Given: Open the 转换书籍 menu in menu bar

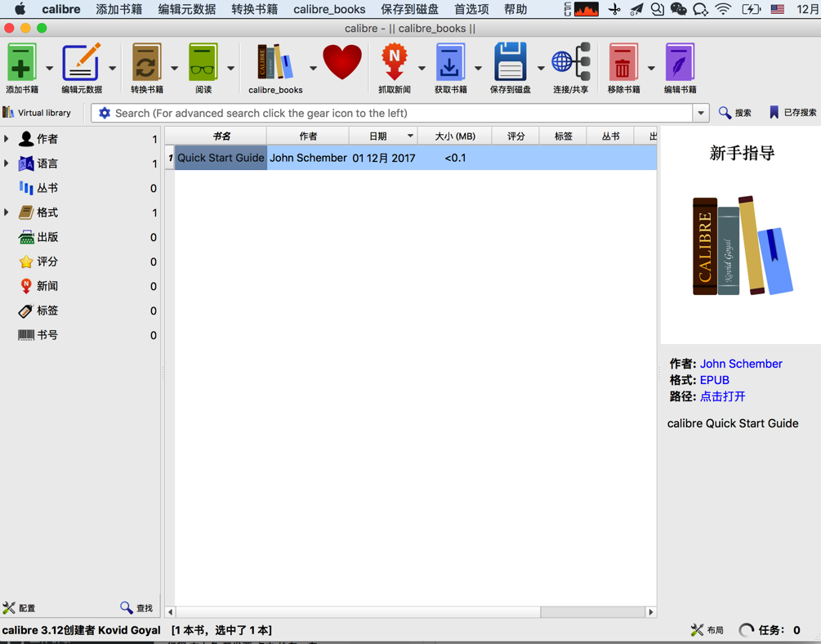Looking at the screenshot, I should [x=254, y=9].
